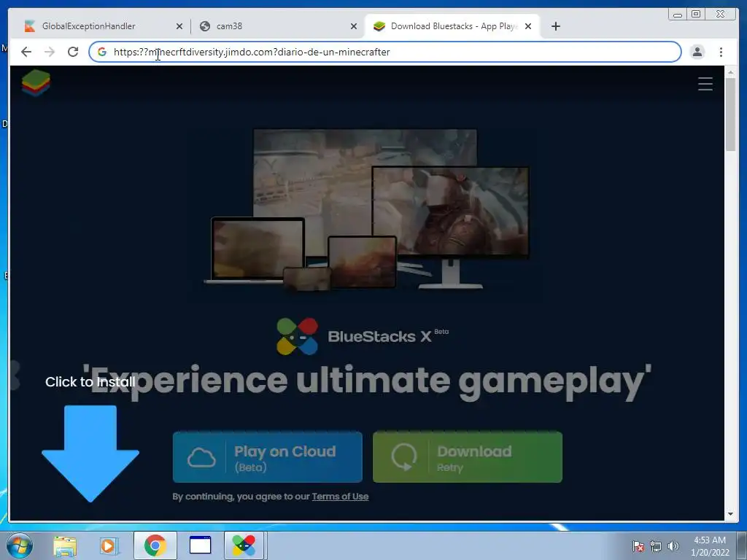Image resolution: width=747 pixels, height=560 pixels.
Task: Click the volume speaker tray icon
Action: tap(673, 546)
